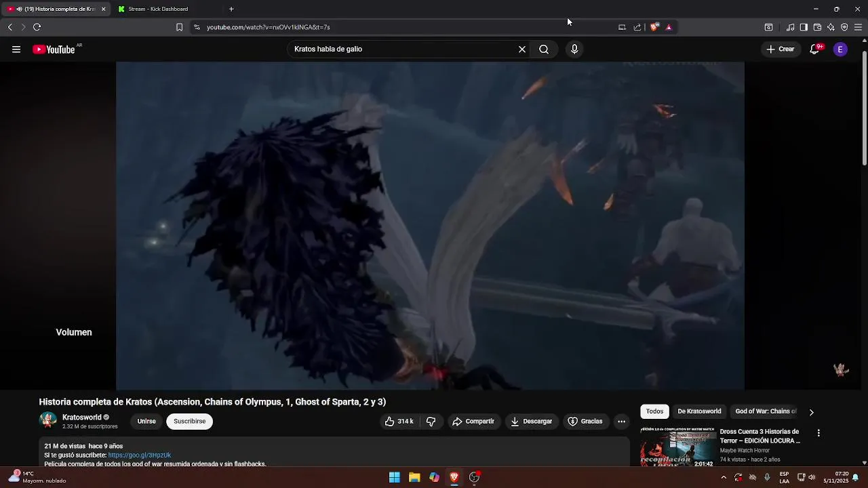Click the microphone icon in system tray
The width and height of the screenshot is (868, 488).
pos(767,477)
